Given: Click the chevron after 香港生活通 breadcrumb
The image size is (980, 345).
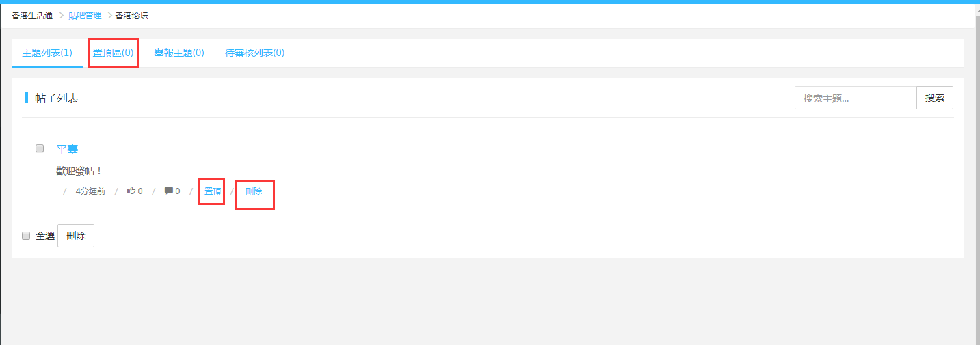Looking at the screenshot, I should (61, 15).
